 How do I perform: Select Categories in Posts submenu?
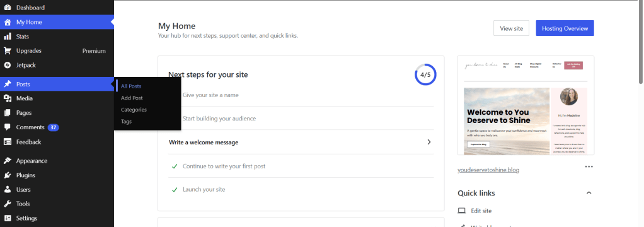(x=134, y=110)
